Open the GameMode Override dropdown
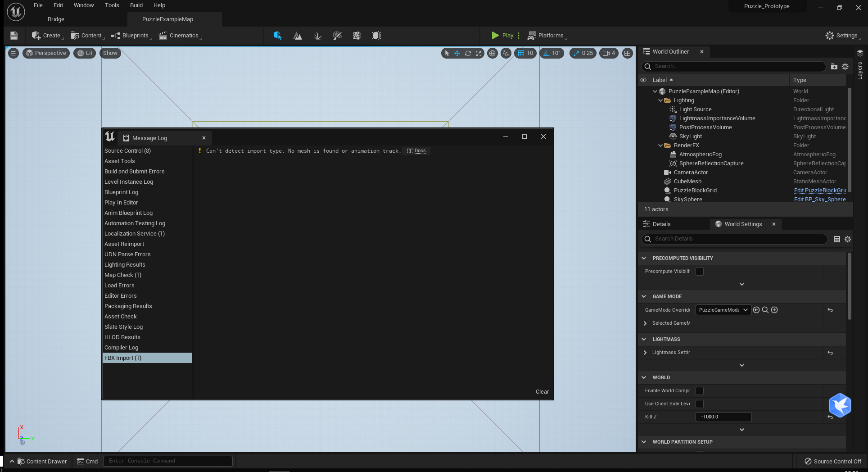This screenshot has width=868, height=472. click(x=723, y=310)
